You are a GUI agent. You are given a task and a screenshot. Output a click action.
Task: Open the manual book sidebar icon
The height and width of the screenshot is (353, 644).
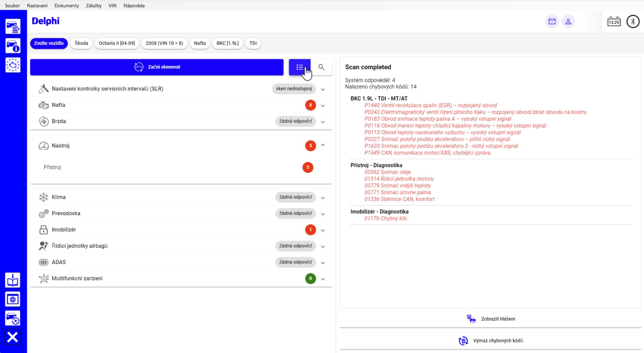click(x=13, y=280)
